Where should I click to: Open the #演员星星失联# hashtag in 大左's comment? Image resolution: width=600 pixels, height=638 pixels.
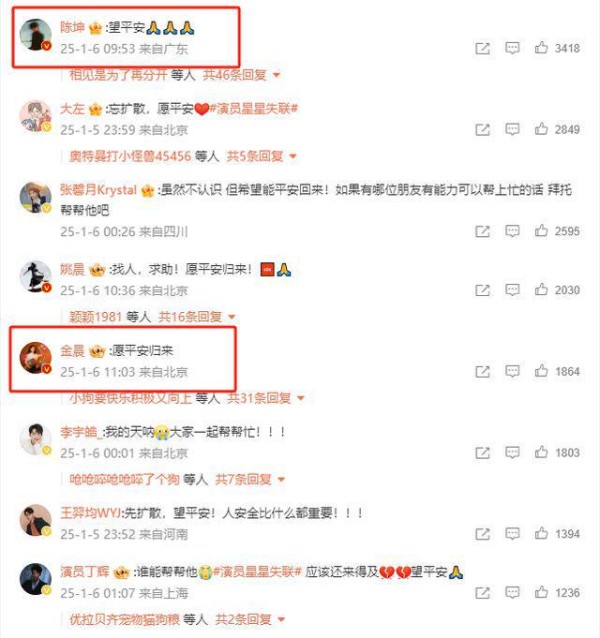pyautogui.click(x=253, y=109)
